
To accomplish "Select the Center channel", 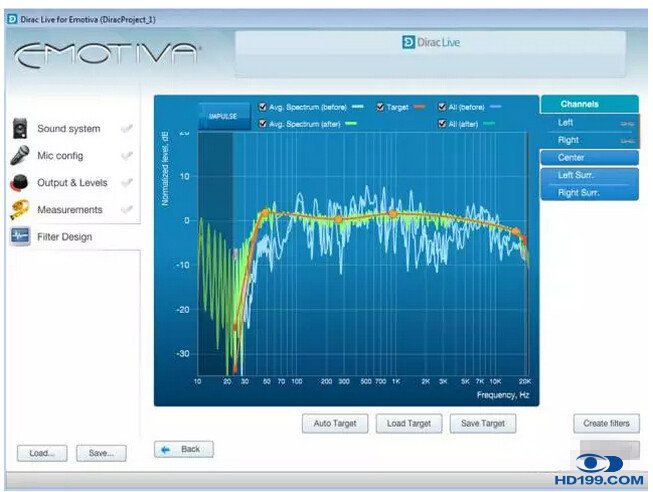I will click(x=589, y=157).
